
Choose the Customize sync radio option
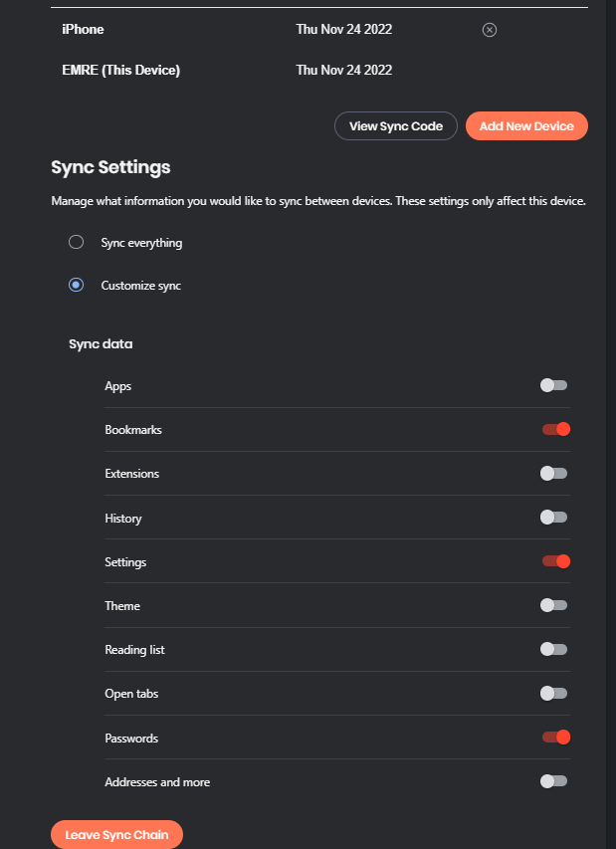point(76,285)
